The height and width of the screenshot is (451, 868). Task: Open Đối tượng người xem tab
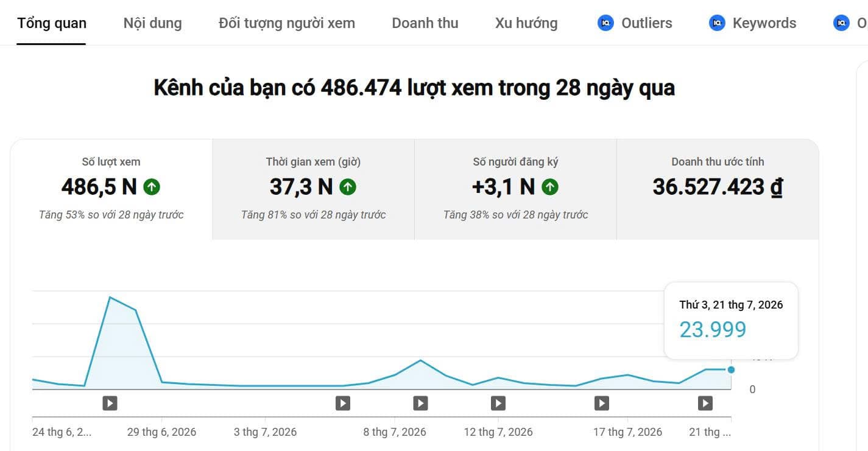pyautogui.click(x=287, y=23)
